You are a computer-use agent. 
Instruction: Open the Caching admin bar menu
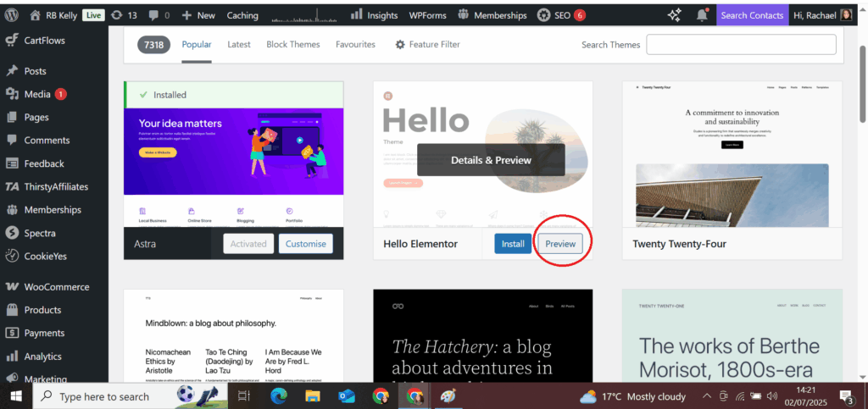[242, 15]
